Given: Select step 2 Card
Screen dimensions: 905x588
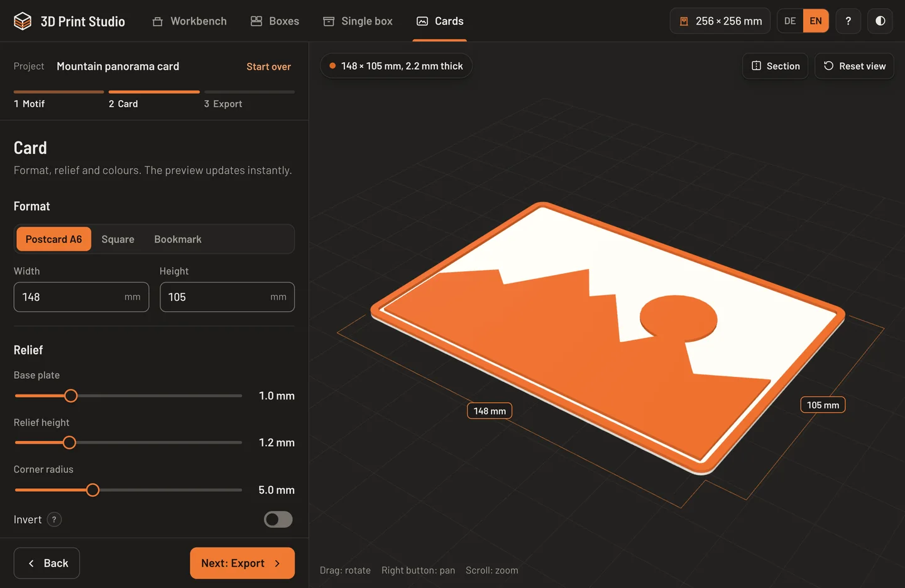Looking at the screenshot, I should (154, 100).
